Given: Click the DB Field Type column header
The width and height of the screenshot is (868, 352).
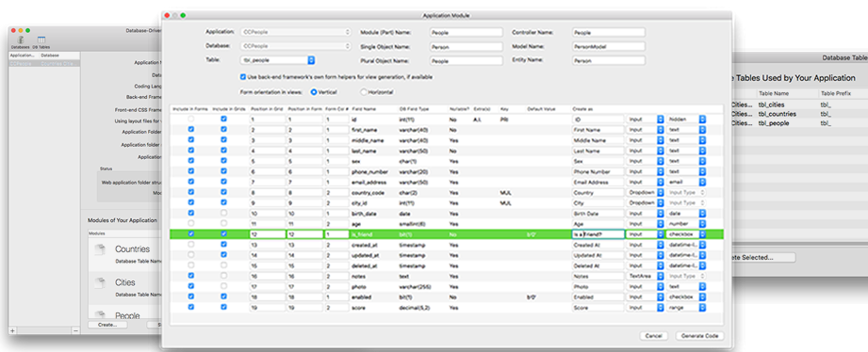Looking at the screenshot, I should pyautogui.click(x=413, y=109).
